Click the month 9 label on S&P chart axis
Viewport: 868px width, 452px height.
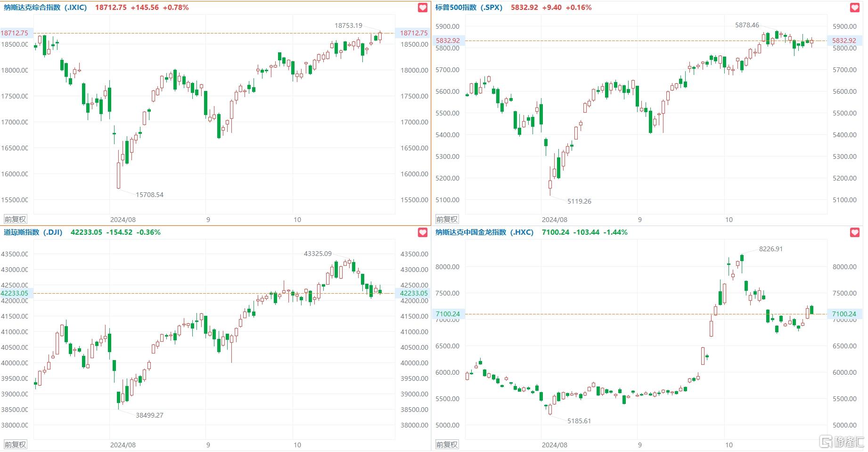pyautogui.click(x=640, y=220)
